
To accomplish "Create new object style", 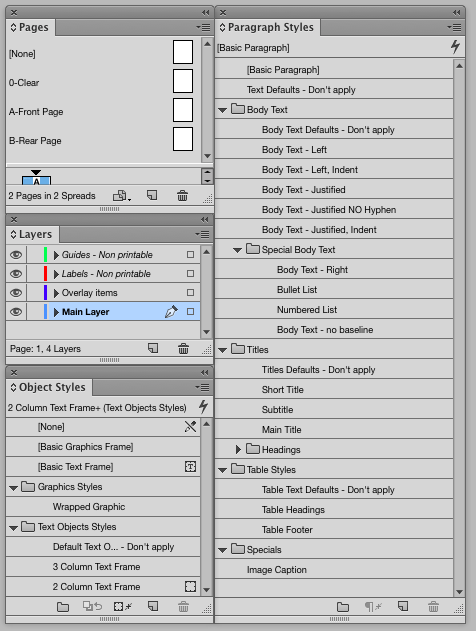I will click(153, 606).
